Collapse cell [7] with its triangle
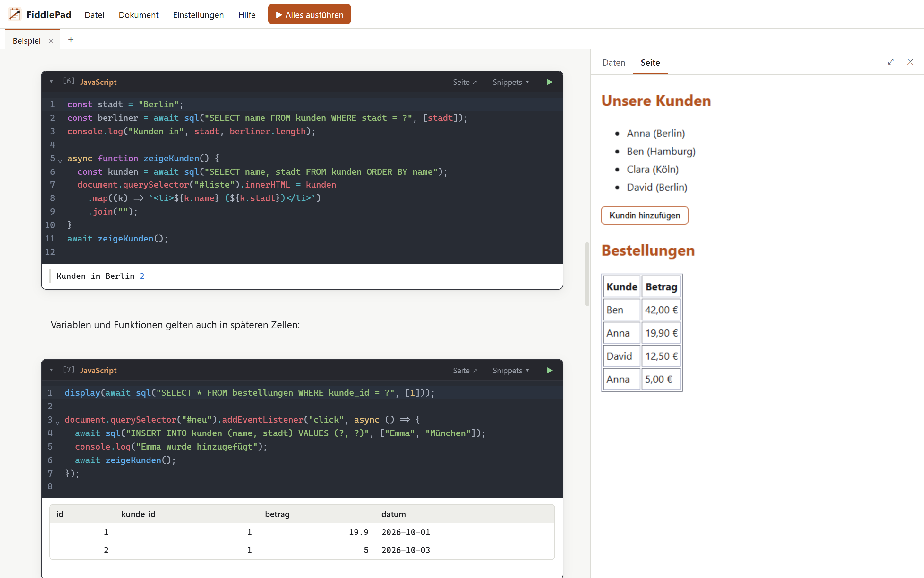924x578 pixels. click(51, 370)
